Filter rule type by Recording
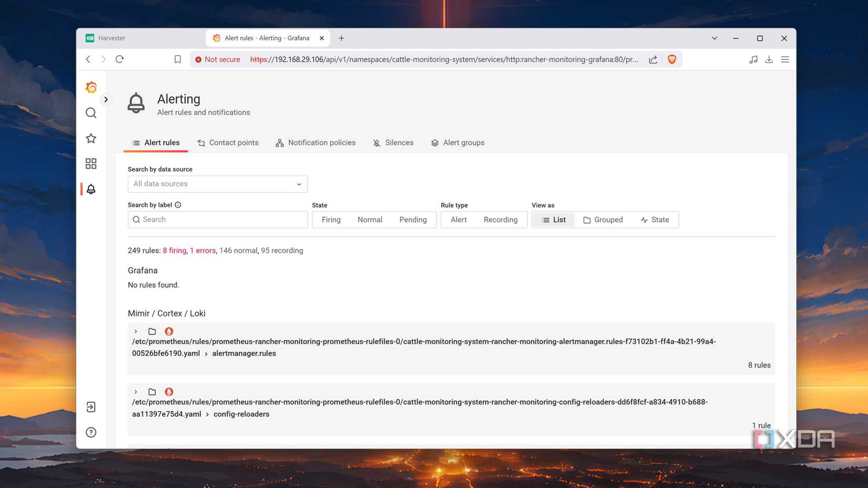This screenshot has width=868, height=488. [501, 220]
